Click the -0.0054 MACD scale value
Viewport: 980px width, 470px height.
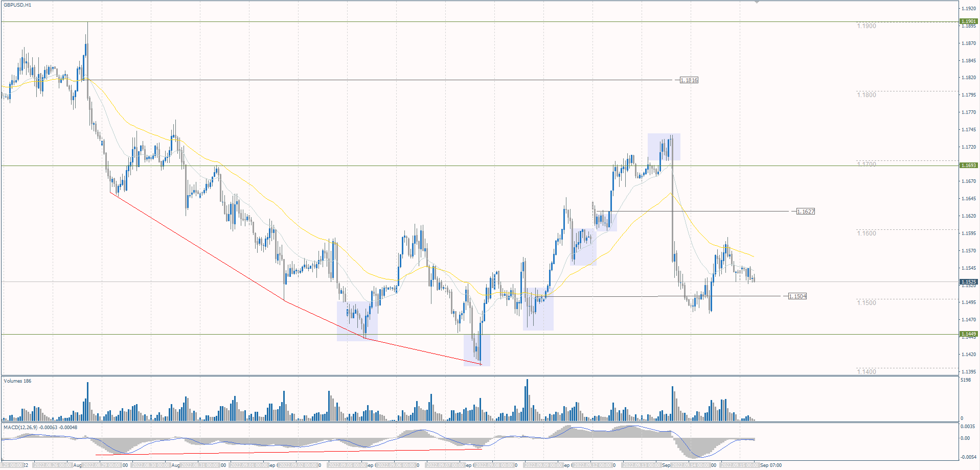(x=968, y=457)
